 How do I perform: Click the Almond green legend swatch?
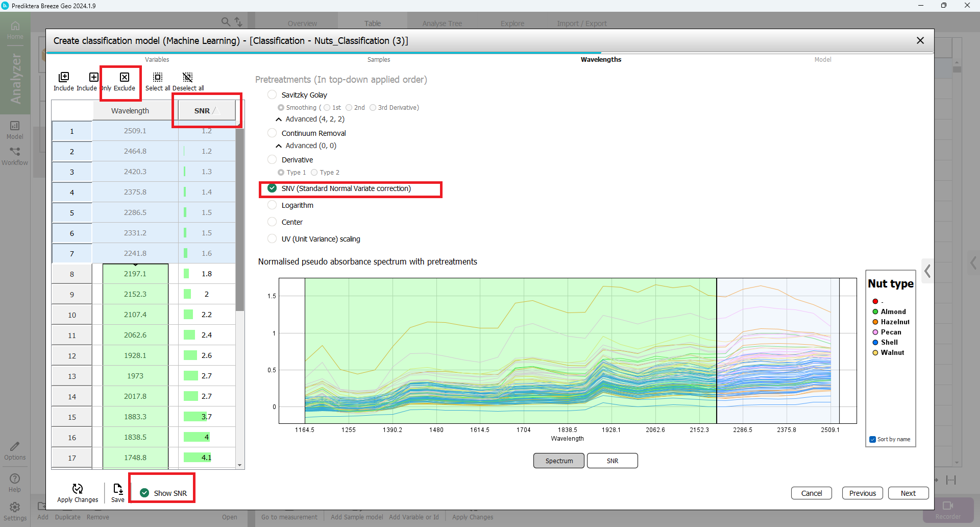click(x=875, y=312)
